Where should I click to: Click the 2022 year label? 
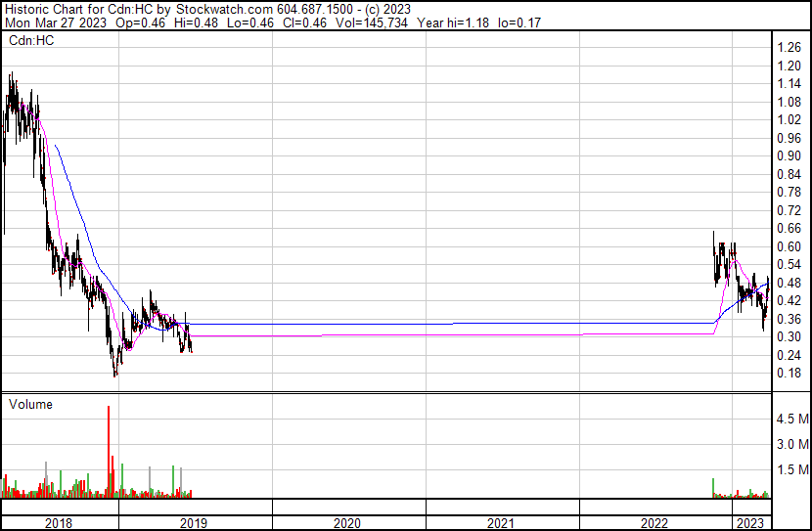click(x=654, y=522)
